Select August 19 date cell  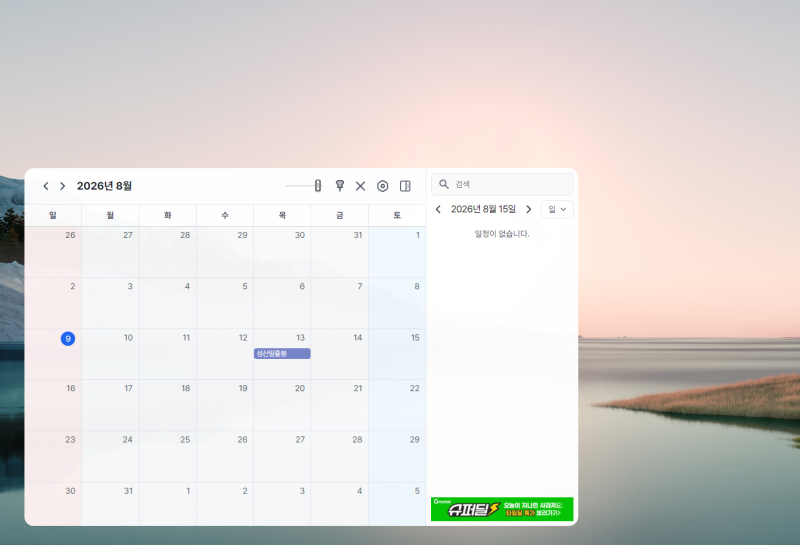click(225, 405)
